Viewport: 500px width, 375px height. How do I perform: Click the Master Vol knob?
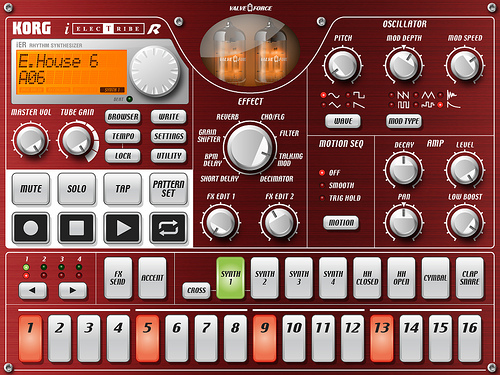click(x=31, y=140)
